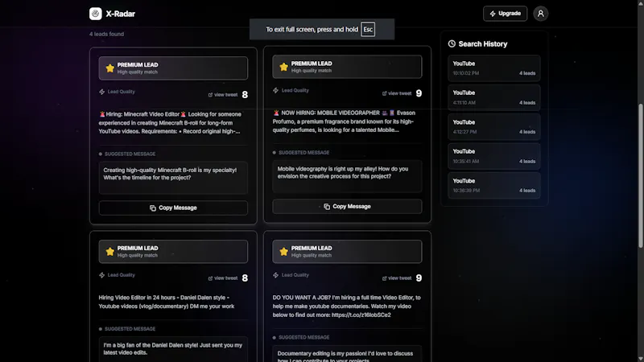This screenshot has width=644, height=362.
Task: Click score 9 on the documentary job card
Action: coord(419,278)
